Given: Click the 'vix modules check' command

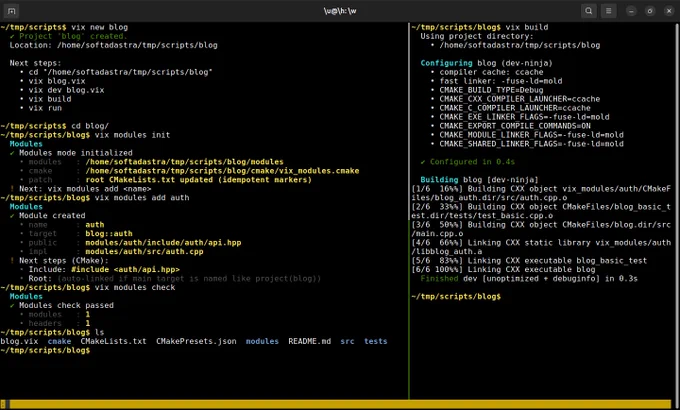Looking at the screenshot, I should [x=135, y=287].
